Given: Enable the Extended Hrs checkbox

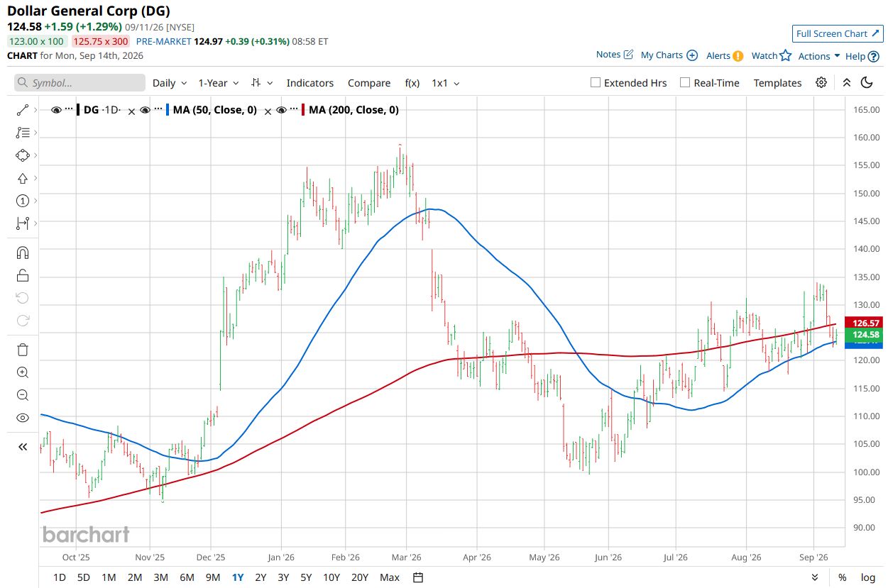Looking at the screenshot, I should (x=596, y=82).
